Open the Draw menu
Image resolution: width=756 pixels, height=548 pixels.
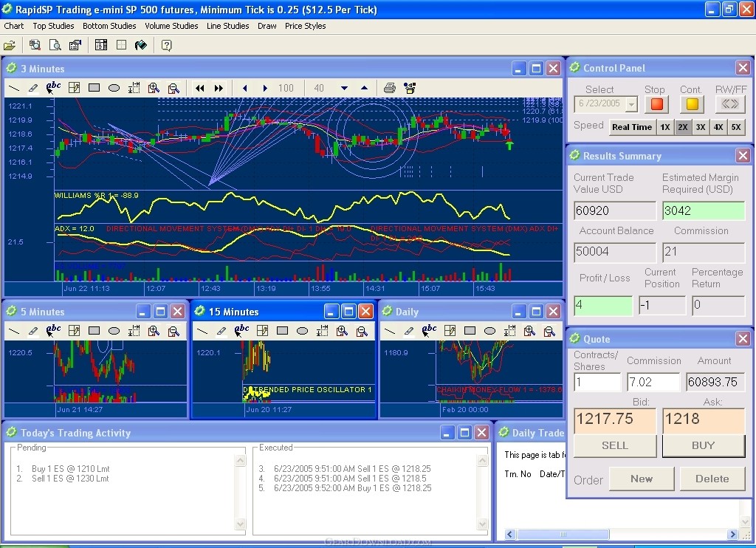pyautogui.click(x=267, y=26)
